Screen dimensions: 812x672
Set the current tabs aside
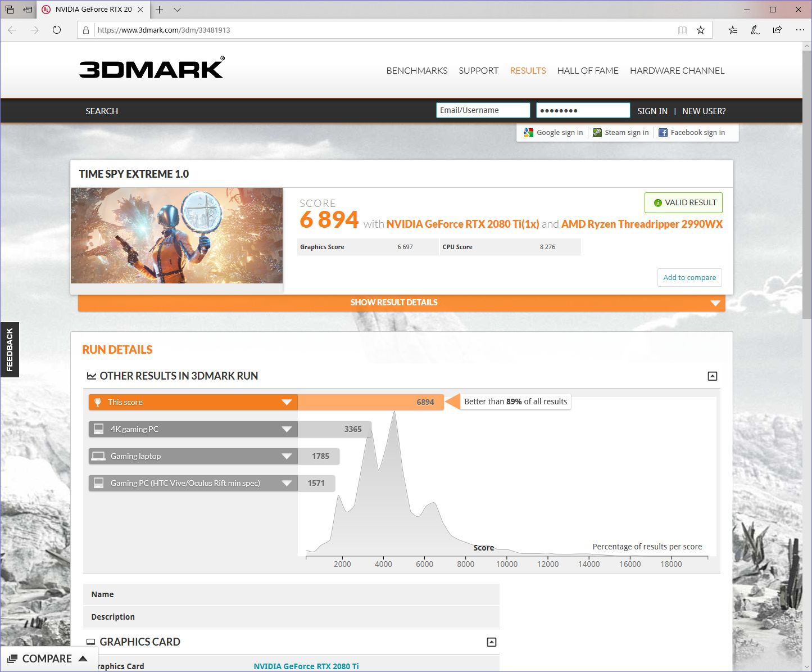click(x=28, y=10)
